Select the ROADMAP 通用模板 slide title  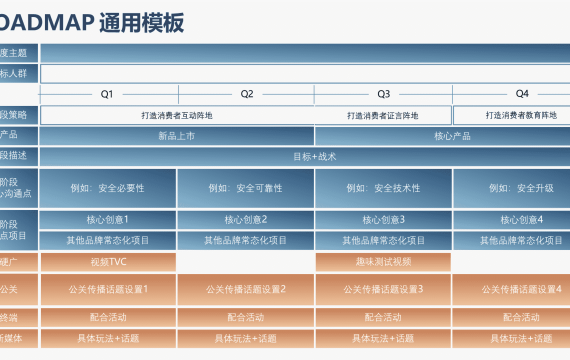[x=91, y=23]
